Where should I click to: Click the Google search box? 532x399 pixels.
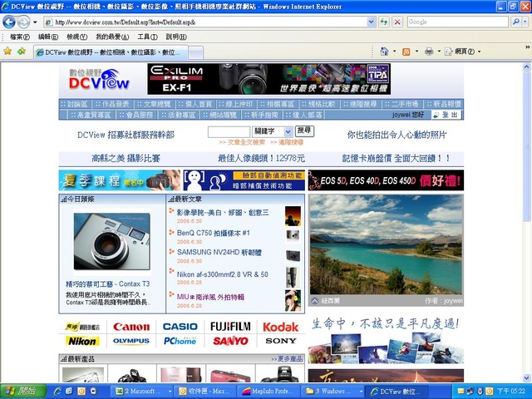(458, 22)
